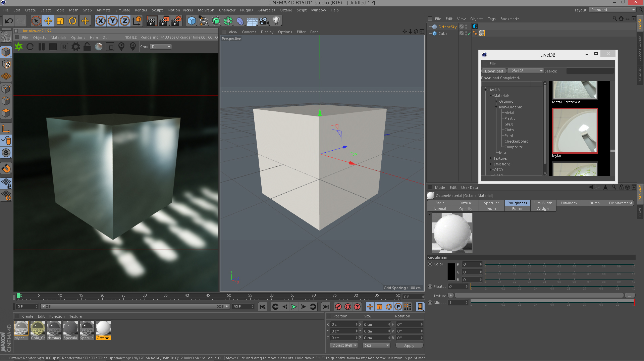Click the Apply button
644x361 pixels.
409,346
